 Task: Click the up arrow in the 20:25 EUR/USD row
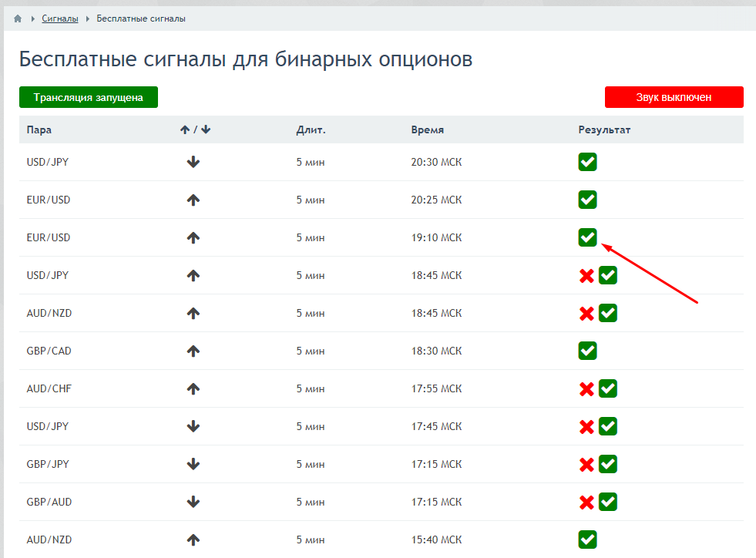(193, 200)
